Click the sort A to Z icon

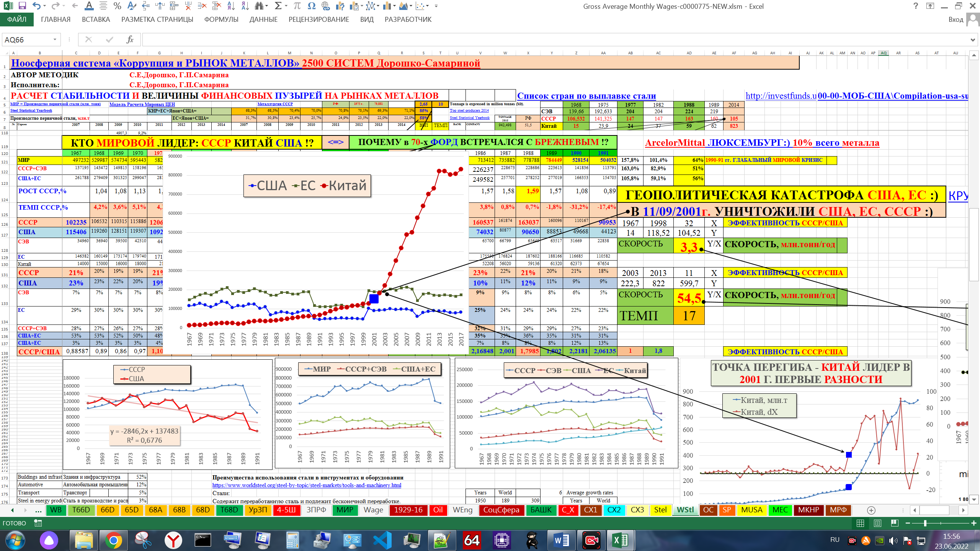pyautogui.click(x=231, y=6)
